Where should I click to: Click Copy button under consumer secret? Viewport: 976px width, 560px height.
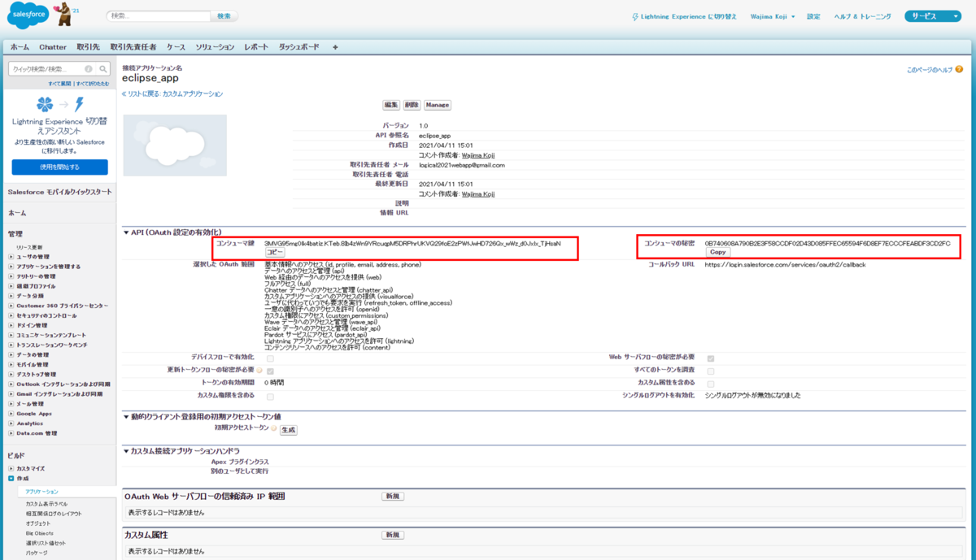coord(718,252)
